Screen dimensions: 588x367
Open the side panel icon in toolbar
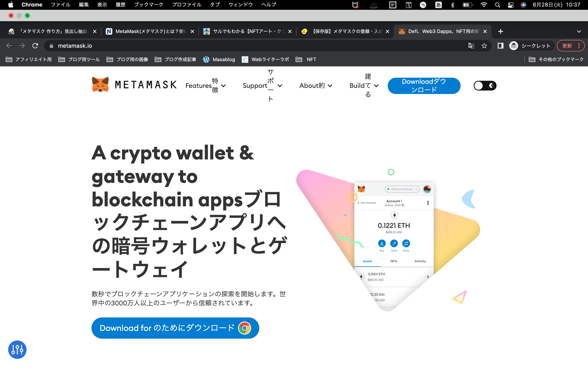500,46
